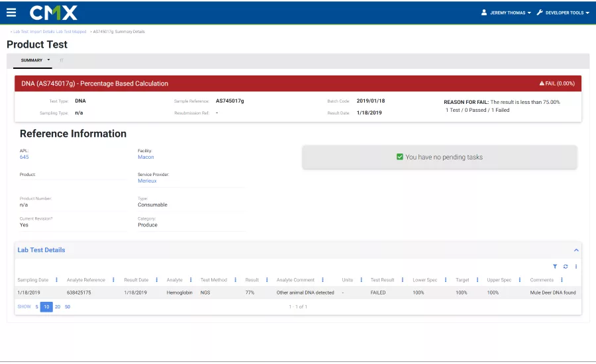Screen dimensions: 596x364
Task: Open the hamburger navigation menu
Action: coord(11,13)
